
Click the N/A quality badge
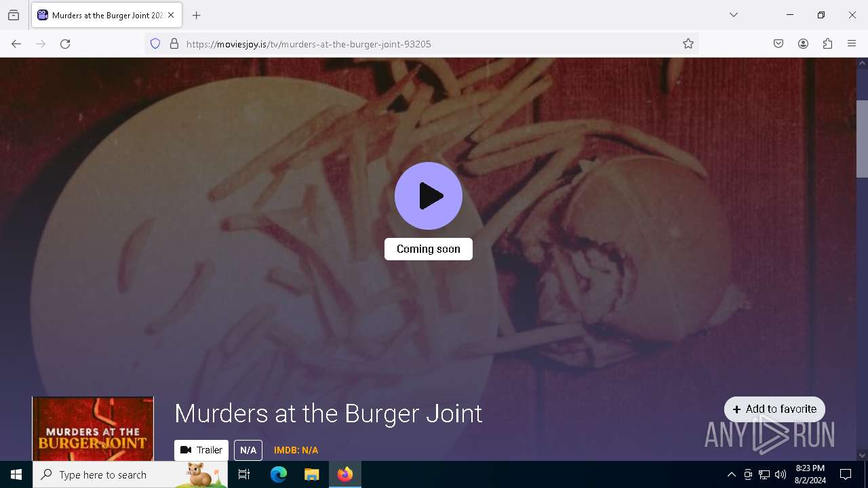coord(248,450)
